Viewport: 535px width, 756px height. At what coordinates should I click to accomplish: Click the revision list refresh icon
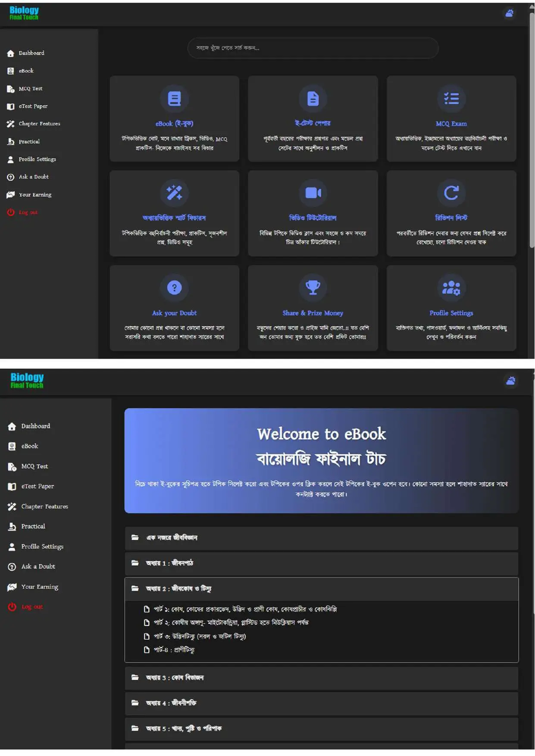(x=451, y=193)
